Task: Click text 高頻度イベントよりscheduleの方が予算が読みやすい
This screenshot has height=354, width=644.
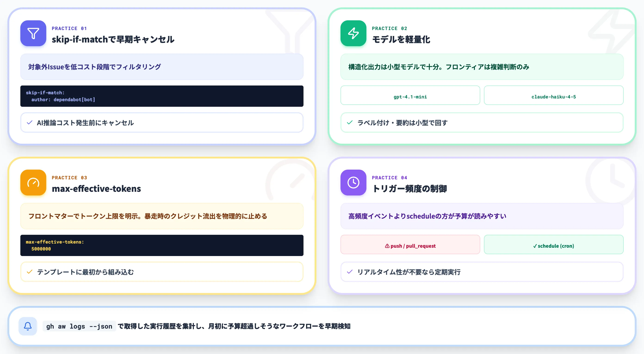Action: [427, 216]
